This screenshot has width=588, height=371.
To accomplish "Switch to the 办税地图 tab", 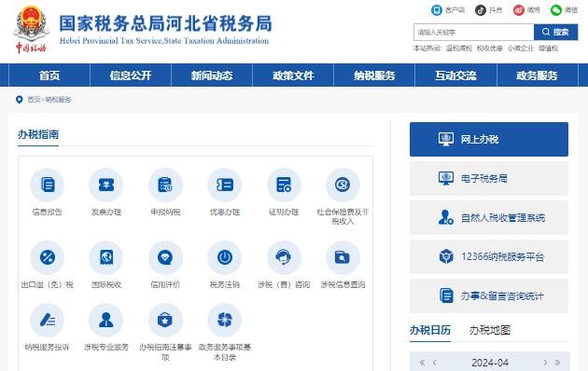I will click(490, 330).
